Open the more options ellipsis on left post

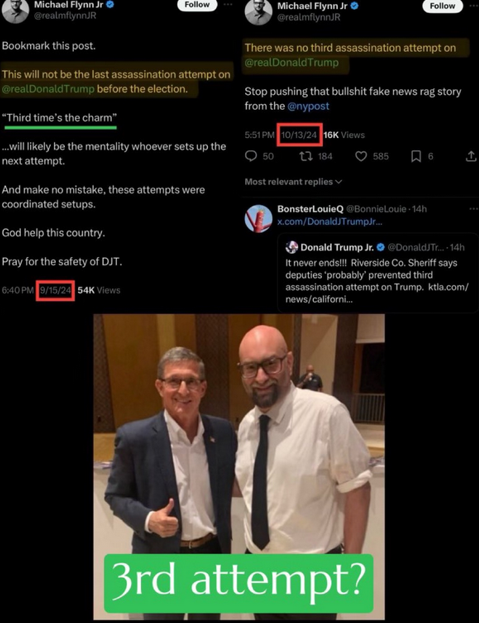pos(228,4)
